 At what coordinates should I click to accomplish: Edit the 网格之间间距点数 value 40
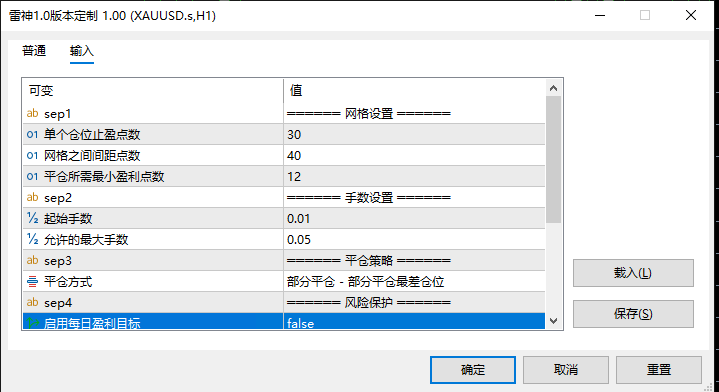(415, 155)
